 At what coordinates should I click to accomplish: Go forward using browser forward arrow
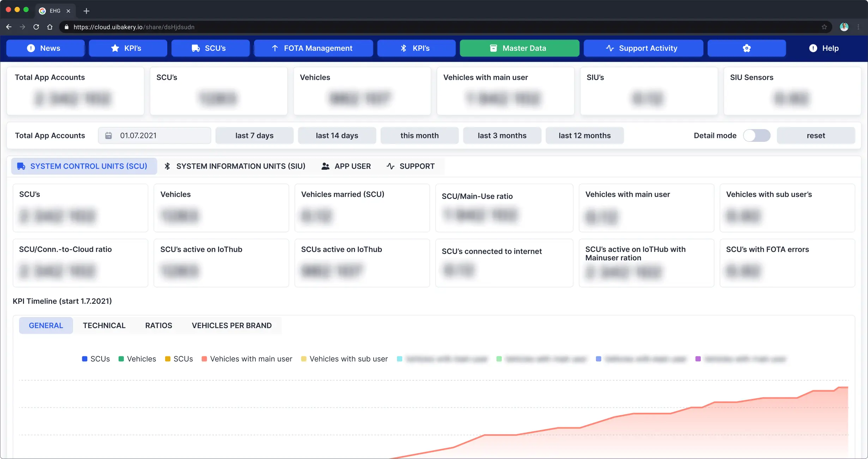(x=23, y=27)
